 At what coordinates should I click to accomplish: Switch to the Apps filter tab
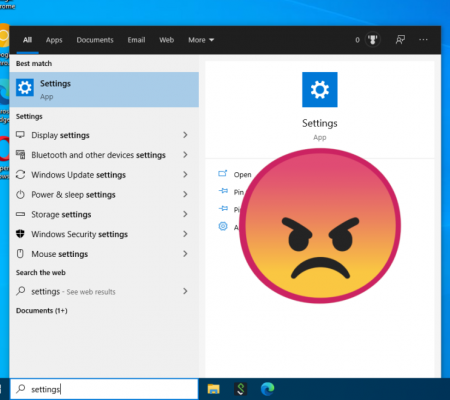(54, 40)
